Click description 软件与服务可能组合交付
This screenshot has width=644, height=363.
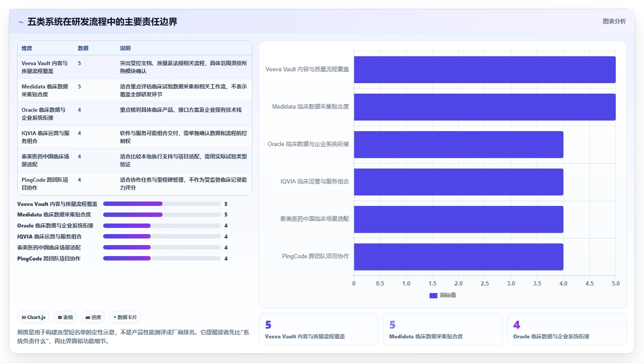tap(183, 137)
